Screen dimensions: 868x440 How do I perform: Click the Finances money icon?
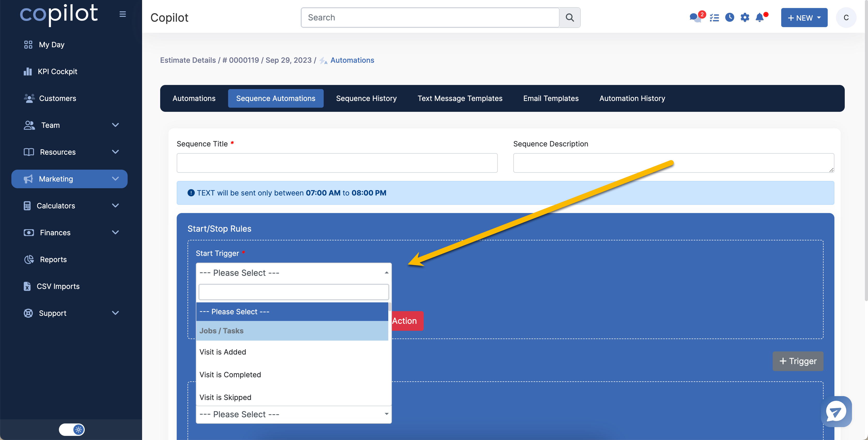(29, 233)
